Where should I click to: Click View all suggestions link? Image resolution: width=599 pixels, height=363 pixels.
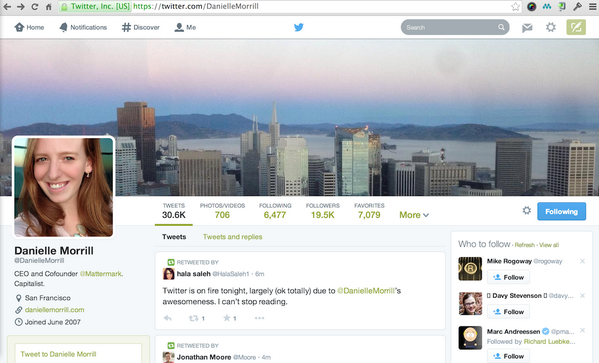[x=549, y=245]
